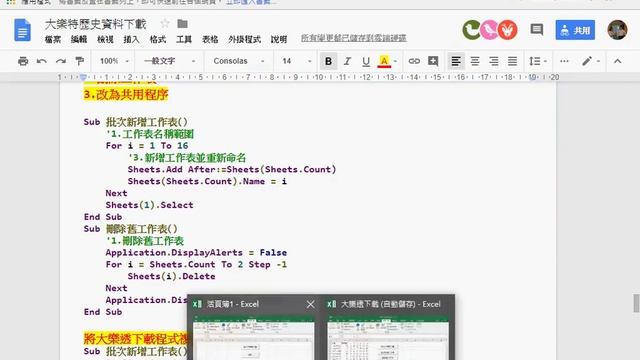Click the line Sheets(1).Select

[x=149, y=205]
